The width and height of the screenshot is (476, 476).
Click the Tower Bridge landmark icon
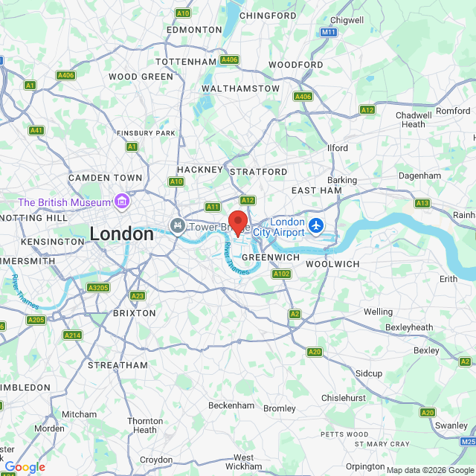pyautogui.click(x=178, y=226)
